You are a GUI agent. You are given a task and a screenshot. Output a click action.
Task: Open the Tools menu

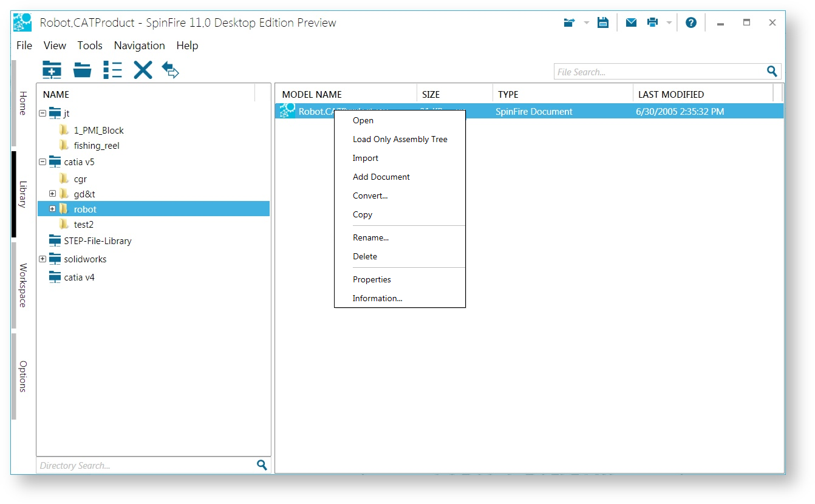pyautogui.click(x=90, y=46)
